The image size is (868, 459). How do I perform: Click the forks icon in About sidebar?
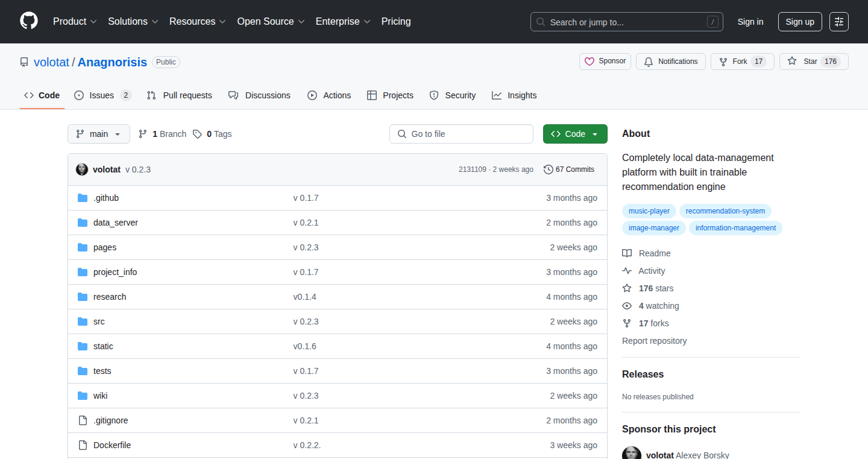point(627,323)
